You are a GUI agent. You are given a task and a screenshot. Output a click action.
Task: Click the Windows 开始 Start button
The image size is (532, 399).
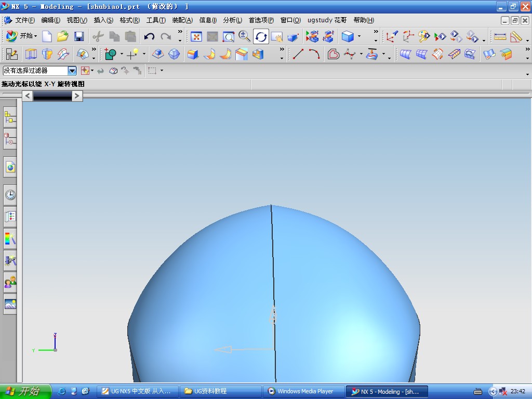(x=25, y=391)
